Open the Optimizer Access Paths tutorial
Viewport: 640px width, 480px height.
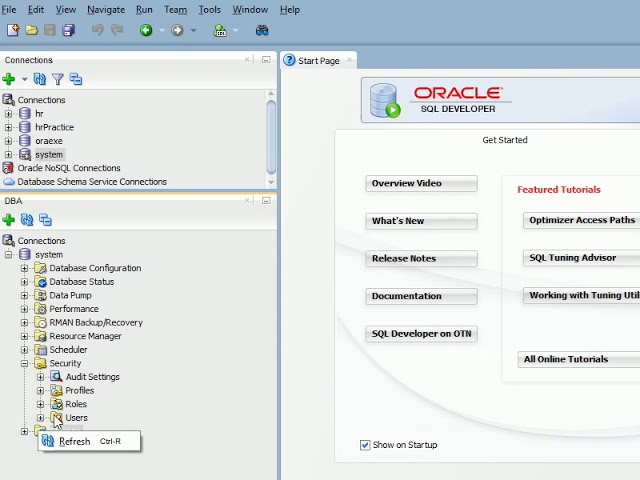click(x=581, y=220)
